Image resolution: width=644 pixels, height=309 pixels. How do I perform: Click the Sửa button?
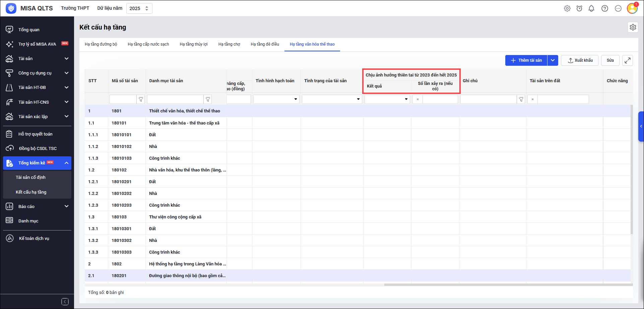tap(610, 60)
